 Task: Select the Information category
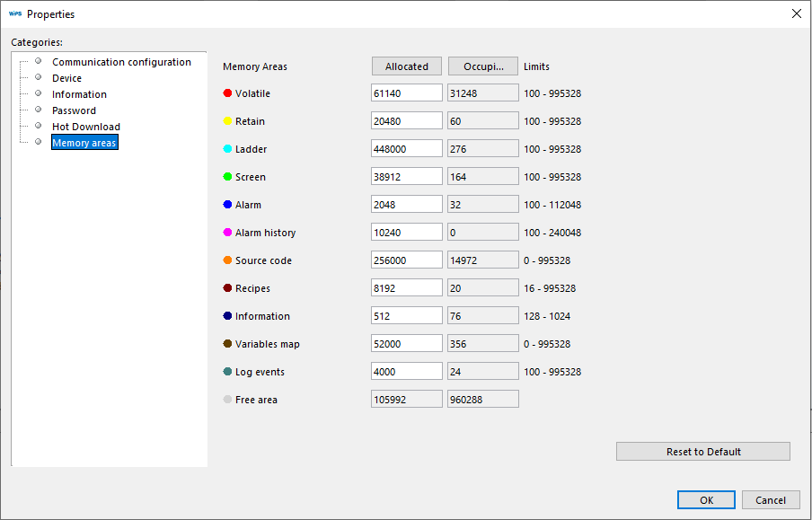point(79,93)
